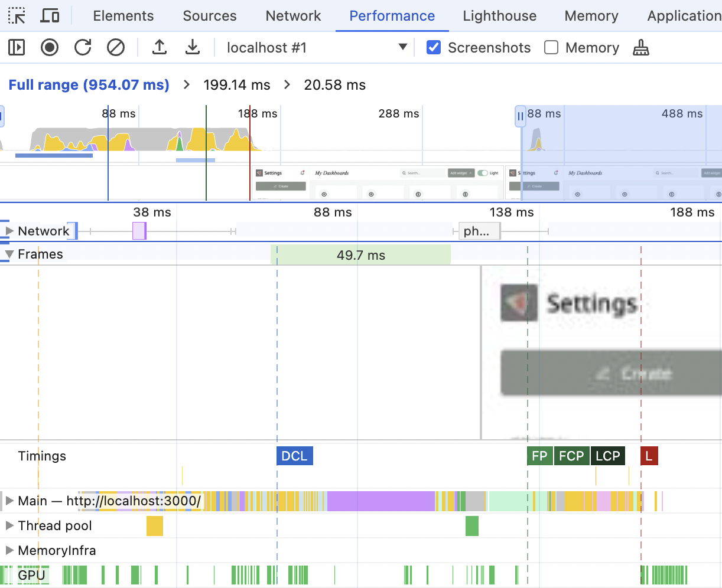The height and width of the screenshot is (588, 722).
Task: Click the save profile download icon
Action: [193, 47]
